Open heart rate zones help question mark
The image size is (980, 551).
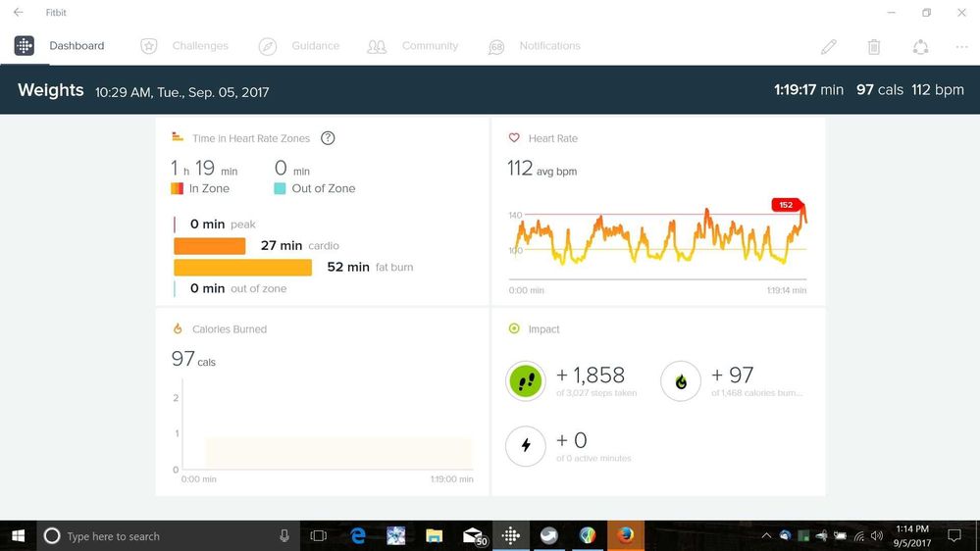point(328,138)
